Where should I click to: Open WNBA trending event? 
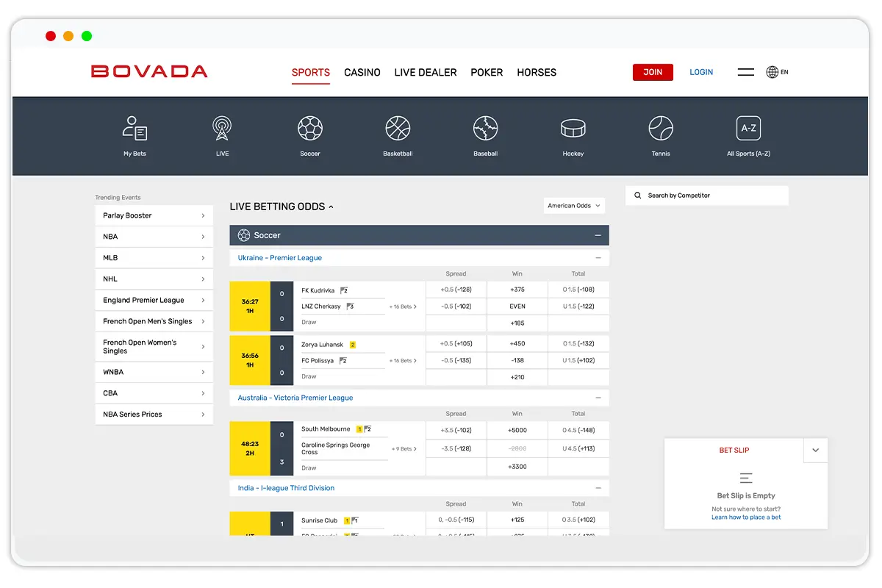point(154,372)
